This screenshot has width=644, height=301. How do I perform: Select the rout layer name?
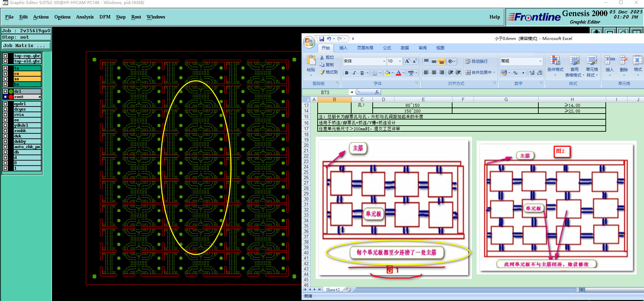pyautogui.click(x=27, y=97)
